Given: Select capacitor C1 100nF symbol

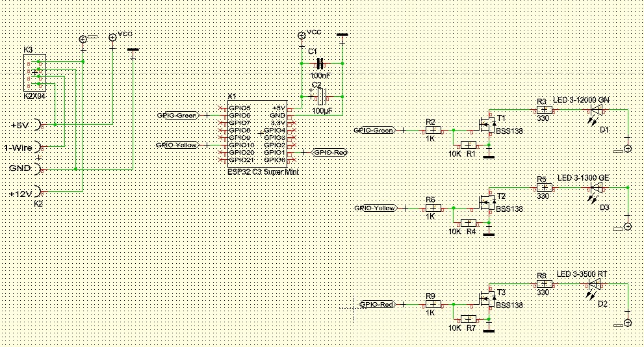Looking at the screenshot, I should 319,64.
